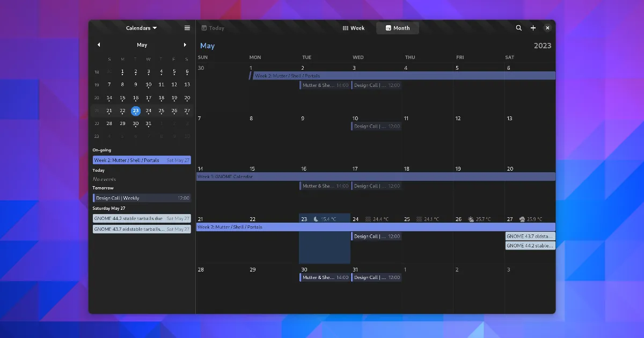Viewport: 644px width, 338px height.
Task: Click the Today button
Action: [x=213, y=28]
